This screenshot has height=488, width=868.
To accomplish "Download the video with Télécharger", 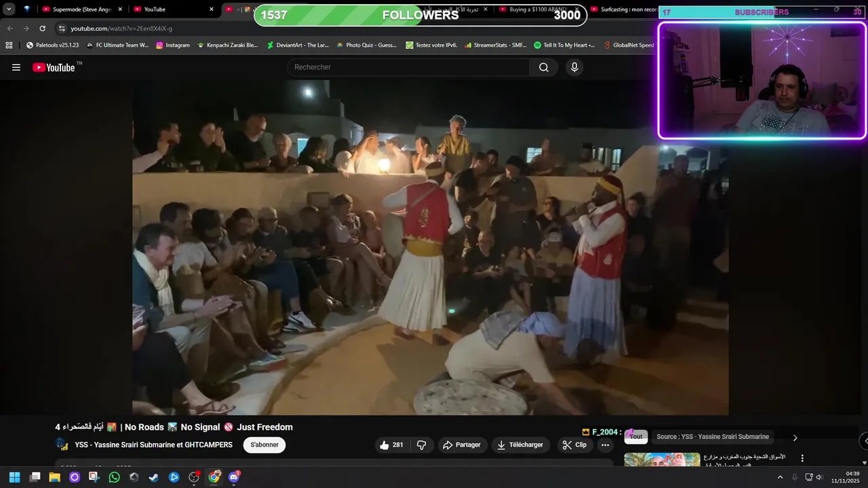I will click(520, 445).
